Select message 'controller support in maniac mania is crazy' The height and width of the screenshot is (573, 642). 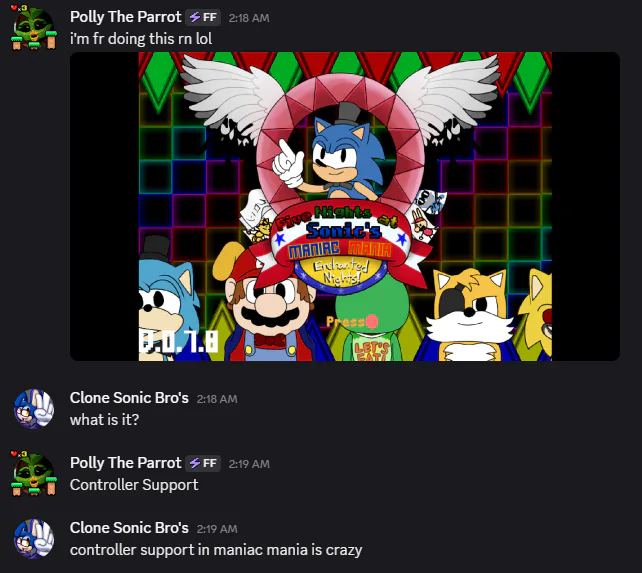click(216, 550)
